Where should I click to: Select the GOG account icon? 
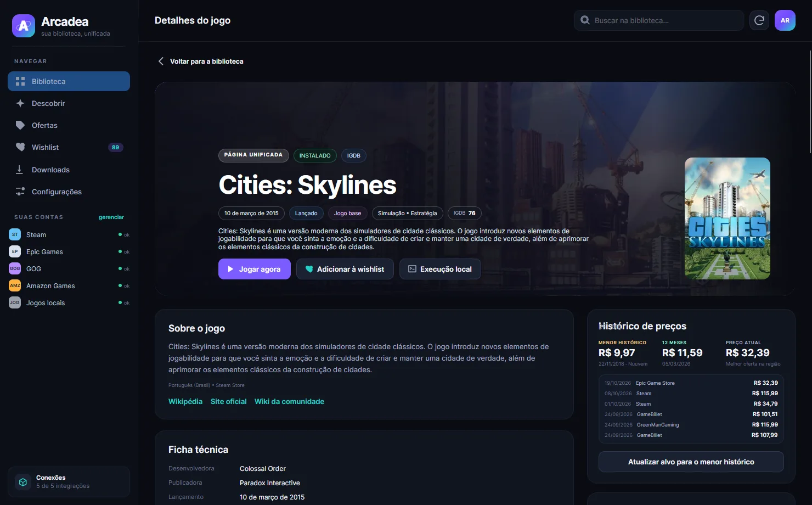pos(15,268)
